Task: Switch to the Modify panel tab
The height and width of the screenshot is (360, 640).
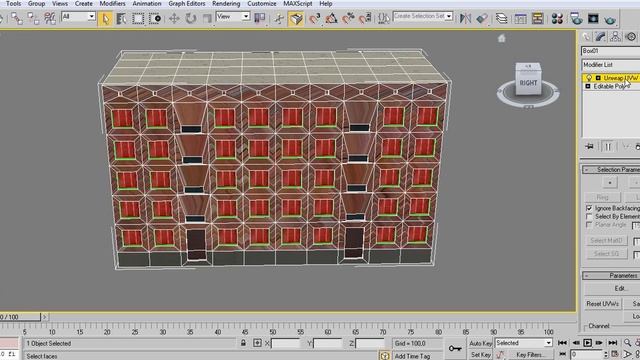Action: point(600,37)
